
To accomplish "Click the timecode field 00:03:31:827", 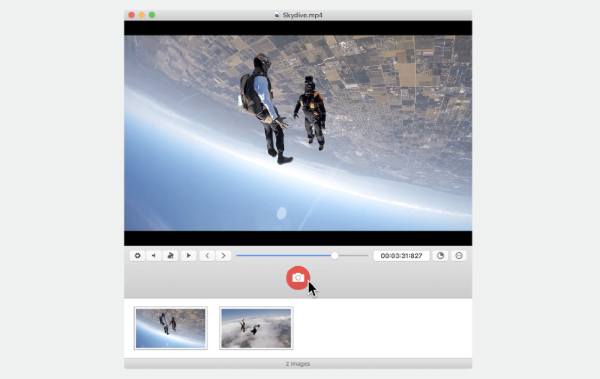I will [401, 256].
